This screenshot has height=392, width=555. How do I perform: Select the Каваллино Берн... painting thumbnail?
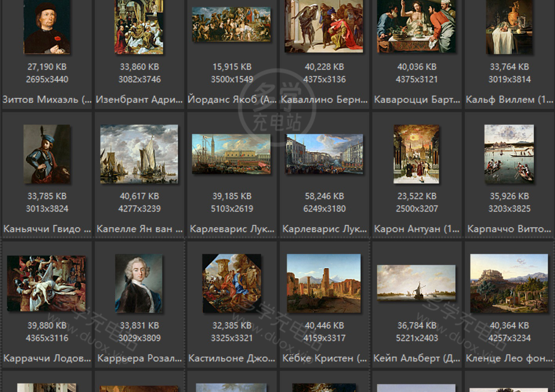[324, 26]
